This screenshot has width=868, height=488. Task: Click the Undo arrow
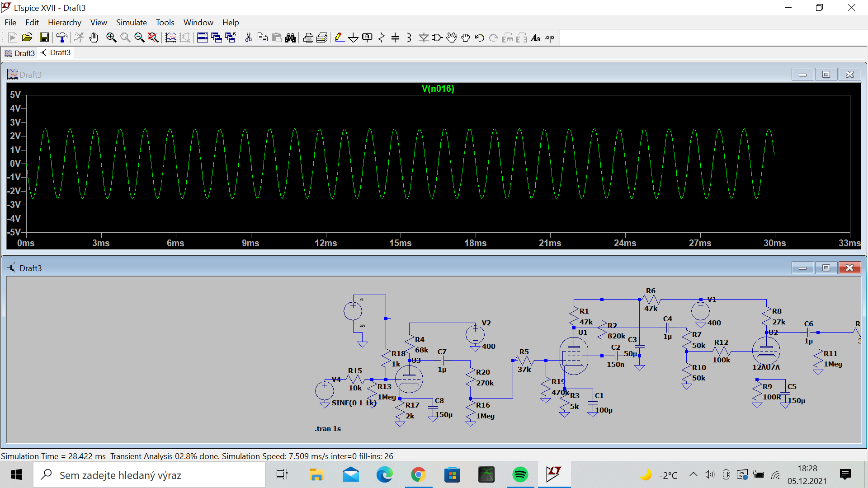[x=479, y=38]
